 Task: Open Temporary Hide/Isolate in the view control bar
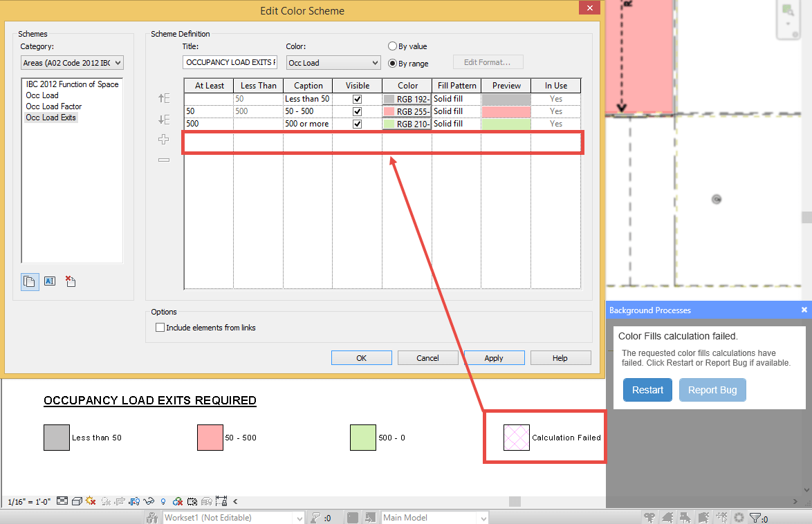(149, 500)
